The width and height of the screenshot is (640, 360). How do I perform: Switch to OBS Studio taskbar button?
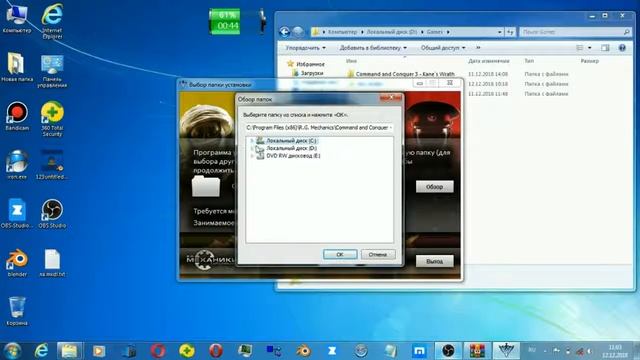tap(448, 350)
